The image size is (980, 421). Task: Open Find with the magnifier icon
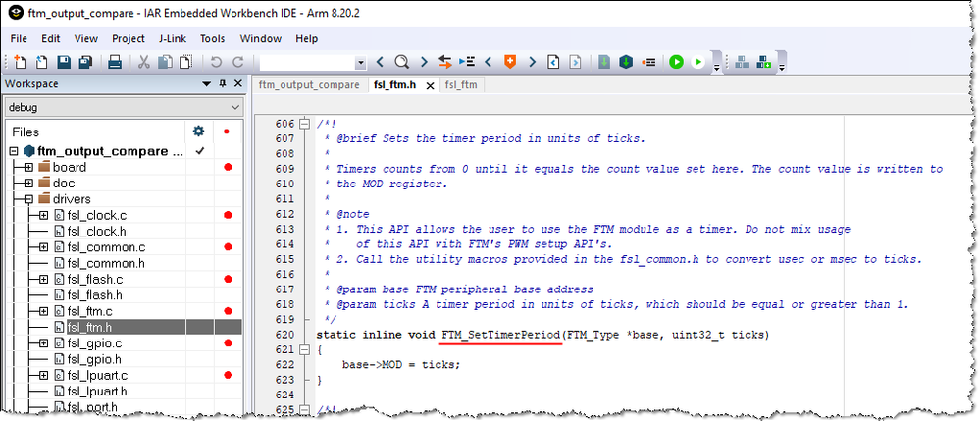coord(402,62)
